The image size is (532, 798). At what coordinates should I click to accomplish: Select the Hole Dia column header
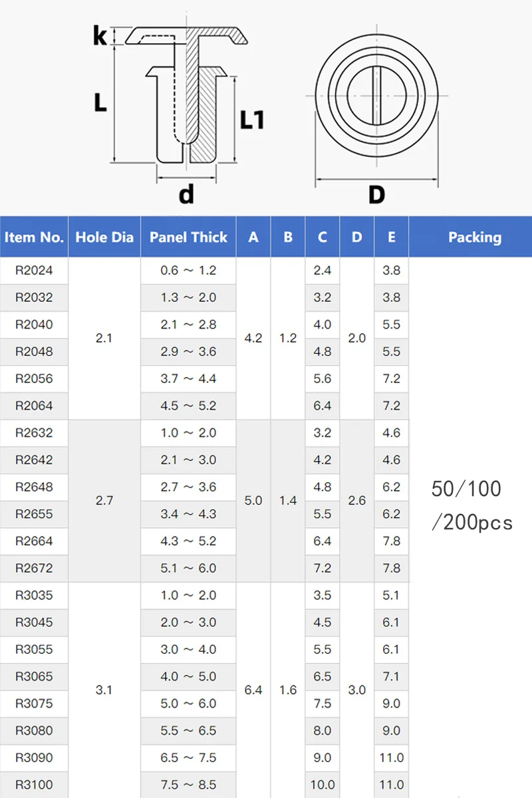click(104, 237)
